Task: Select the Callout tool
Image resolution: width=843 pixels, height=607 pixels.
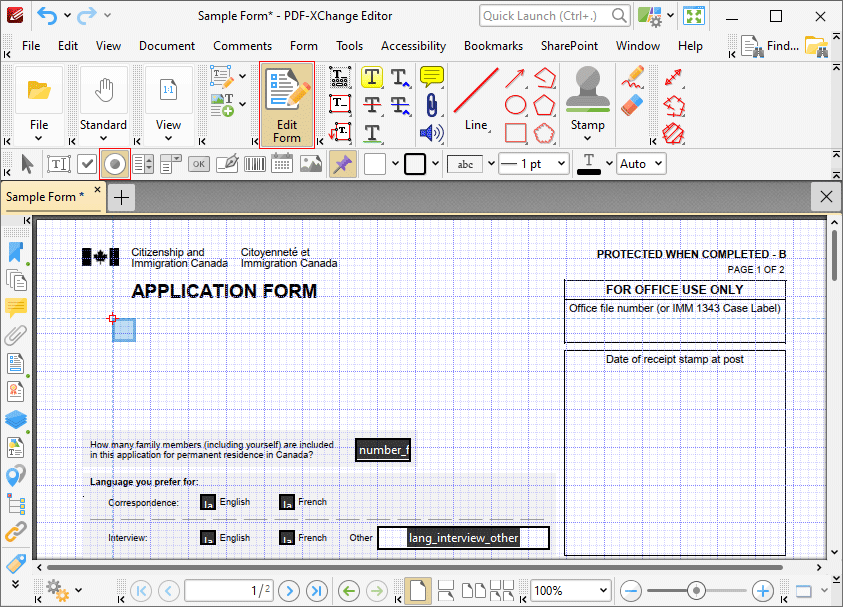Action: 340,132
